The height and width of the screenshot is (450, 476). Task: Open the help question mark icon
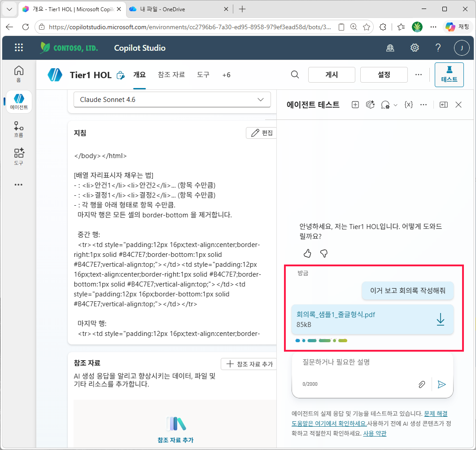point(438,48)
